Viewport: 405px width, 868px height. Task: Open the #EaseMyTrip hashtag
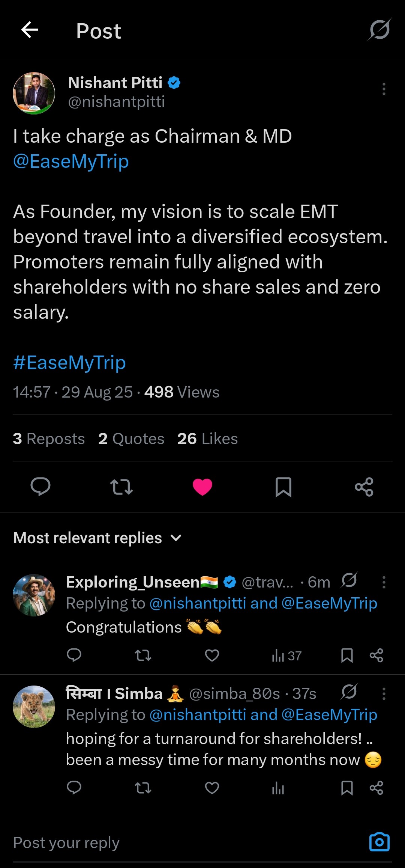click(69, 363)
